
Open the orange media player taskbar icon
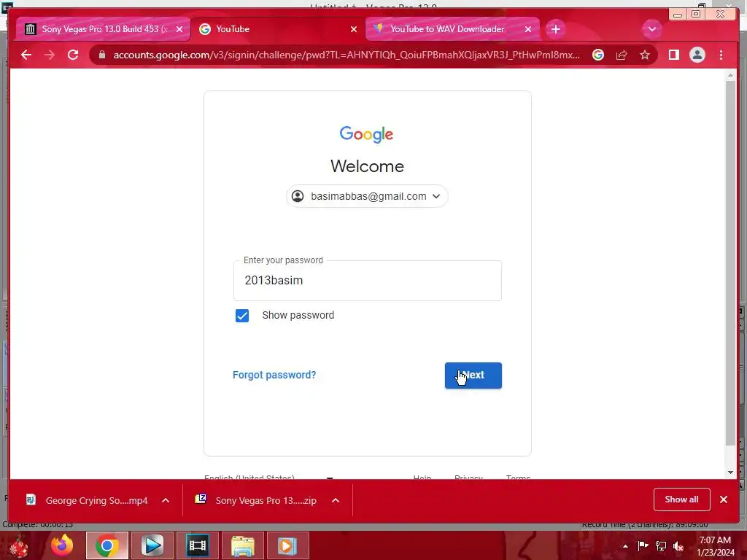point(287,545)
